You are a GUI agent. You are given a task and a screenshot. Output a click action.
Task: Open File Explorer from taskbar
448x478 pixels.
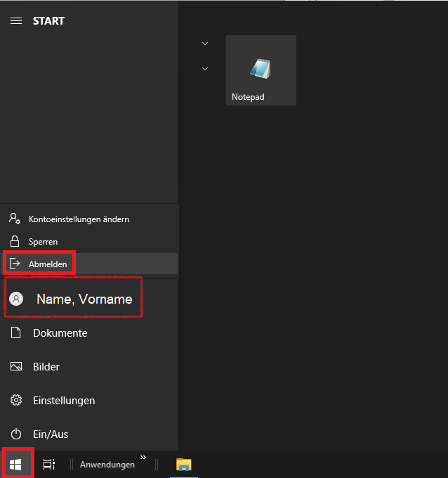184,465
